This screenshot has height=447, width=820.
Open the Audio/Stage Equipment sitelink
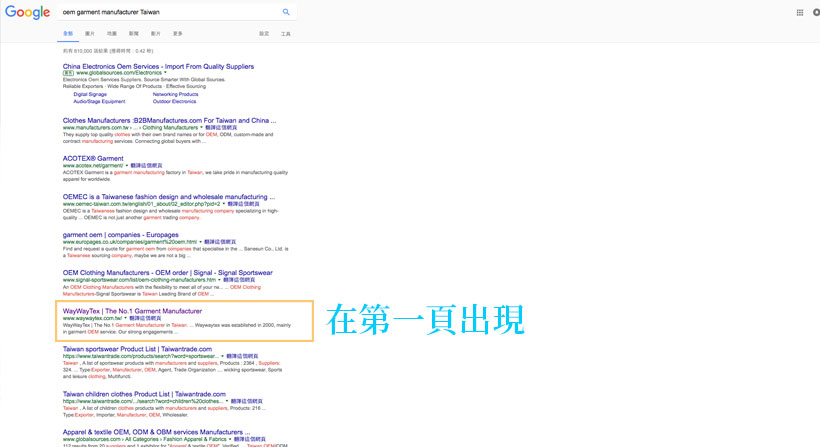99,101
